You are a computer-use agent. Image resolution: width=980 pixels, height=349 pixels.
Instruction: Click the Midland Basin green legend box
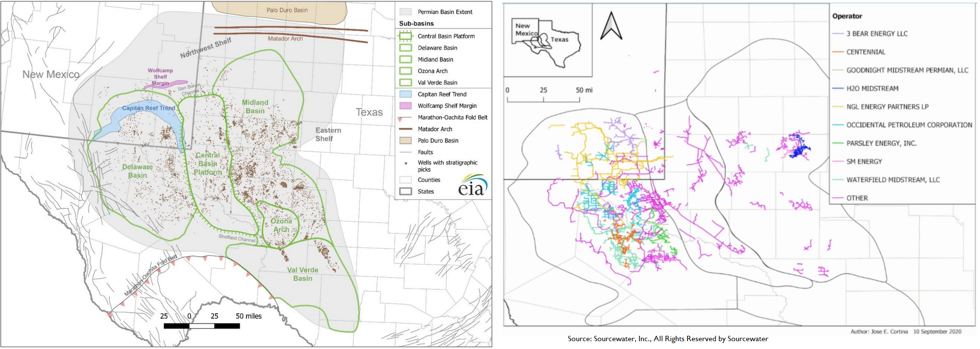[405, 59]
